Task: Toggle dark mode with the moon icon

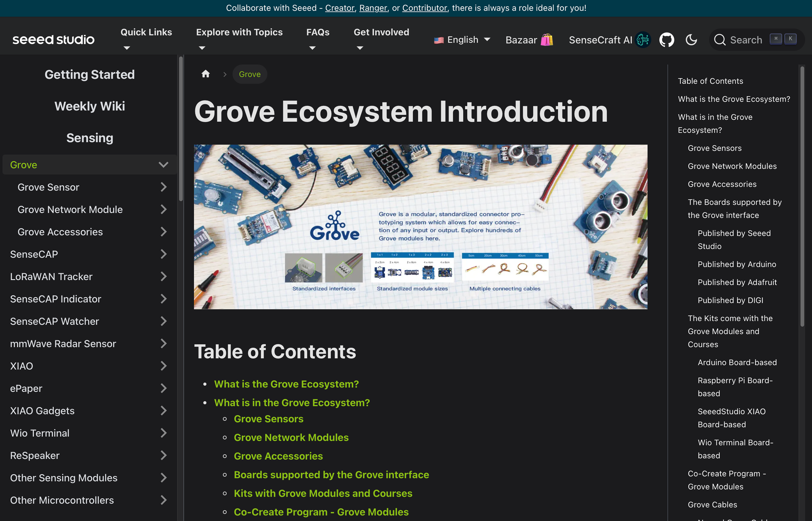Action: point(691,40)
